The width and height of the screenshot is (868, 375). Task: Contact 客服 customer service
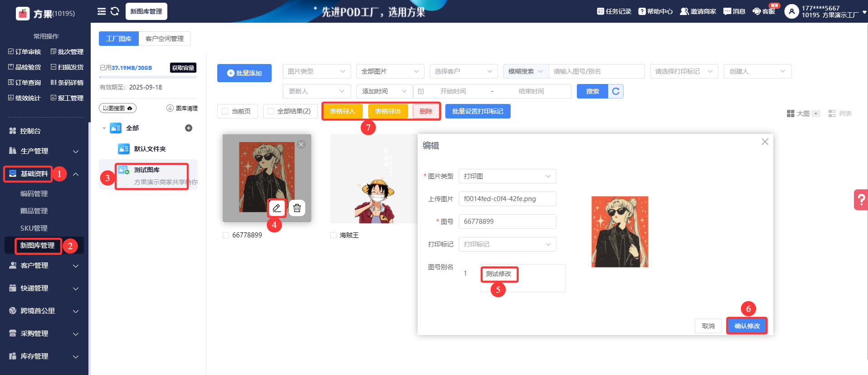[764, 11]
